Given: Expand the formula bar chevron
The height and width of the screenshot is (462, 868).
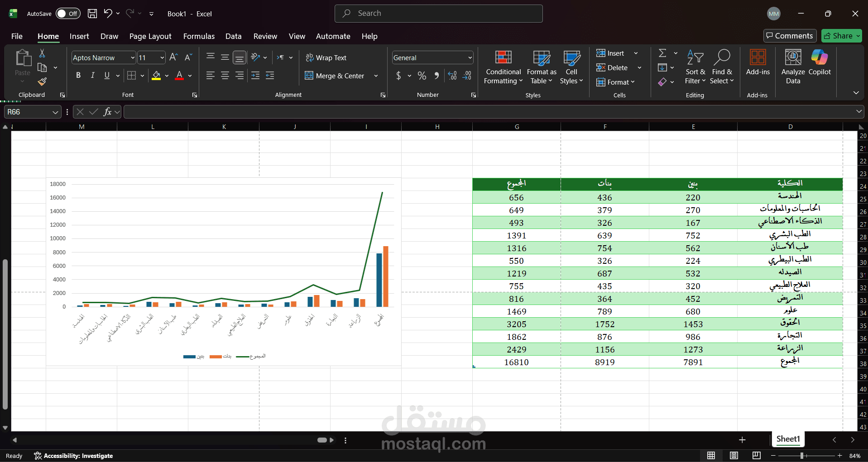Looking at the screenshot, I should click(859, 111).
